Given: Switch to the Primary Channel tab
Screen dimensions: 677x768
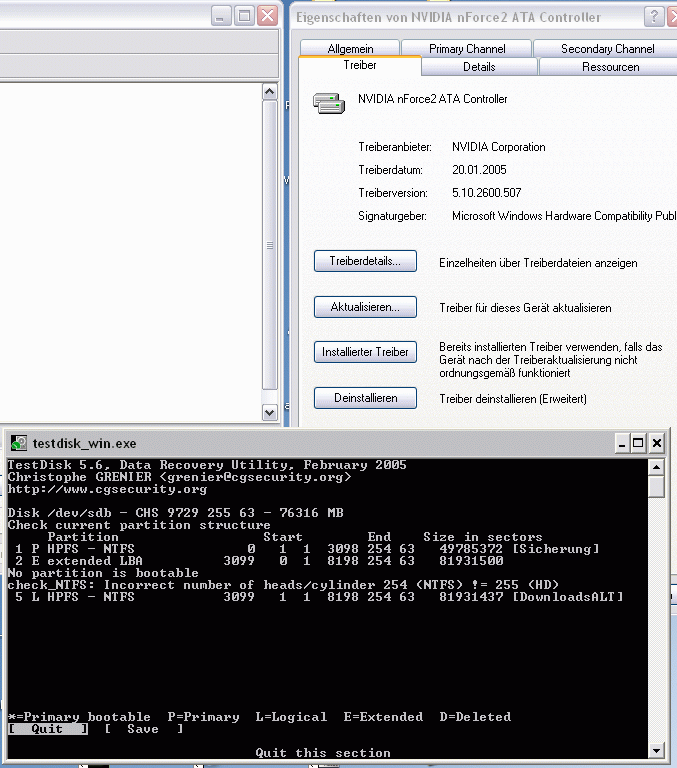Looking at the screenshot, I should click(x=466, y=48).
